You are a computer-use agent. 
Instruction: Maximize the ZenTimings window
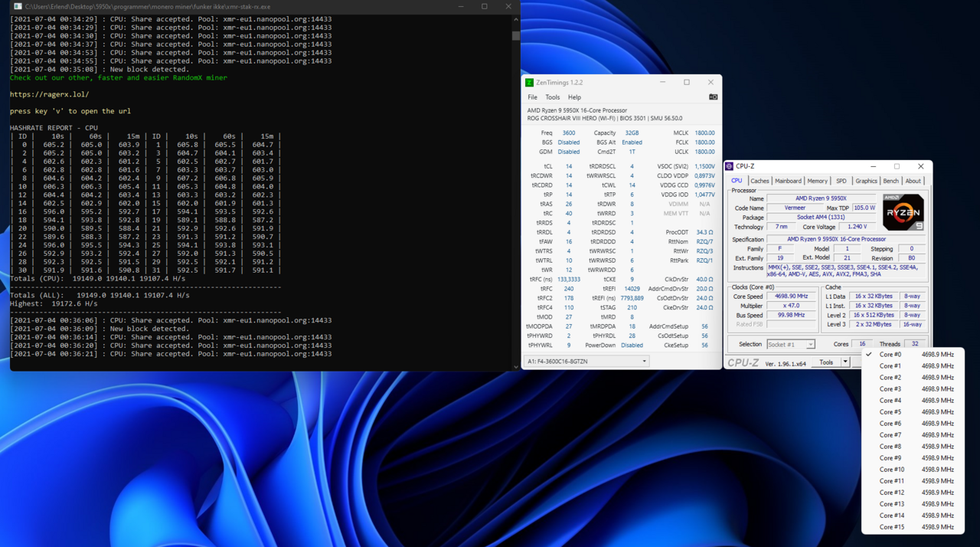tap(687, 83)
